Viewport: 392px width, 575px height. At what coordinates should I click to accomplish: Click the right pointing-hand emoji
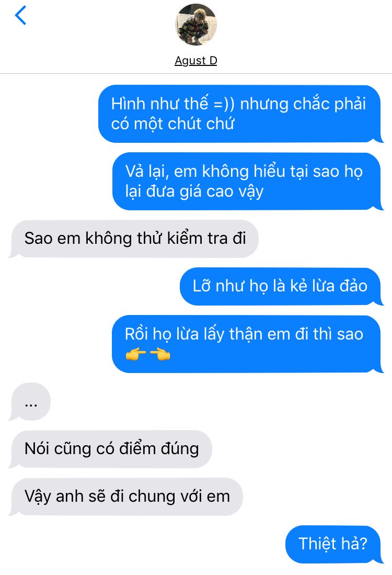pos(160,354)
